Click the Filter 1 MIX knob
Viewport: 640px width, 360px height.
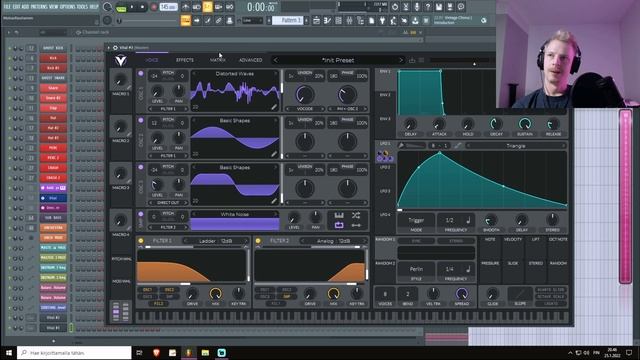point(216,293)
